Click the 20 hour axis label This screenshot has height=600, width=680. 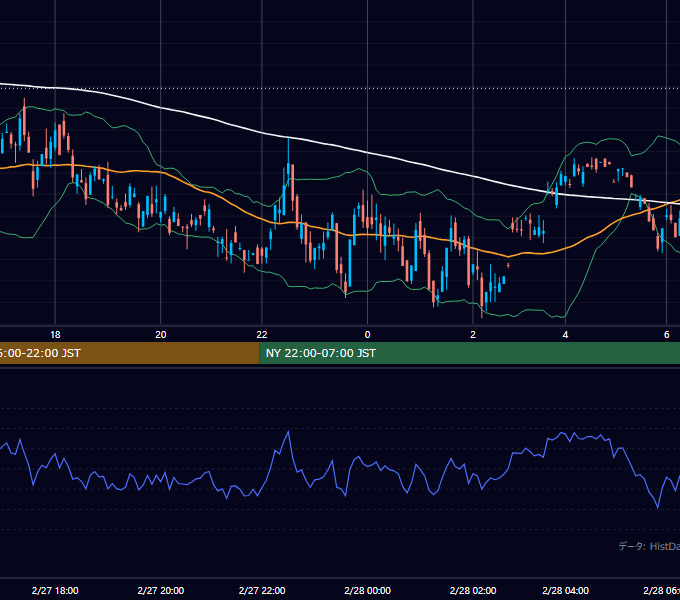click(x=161, y=335)
